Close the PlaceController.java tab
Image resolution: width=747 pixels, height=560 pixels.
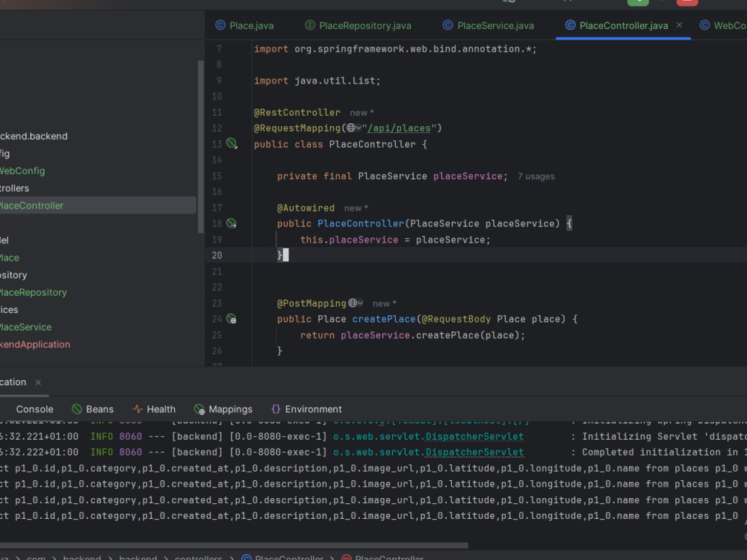[x=679, y=25]
